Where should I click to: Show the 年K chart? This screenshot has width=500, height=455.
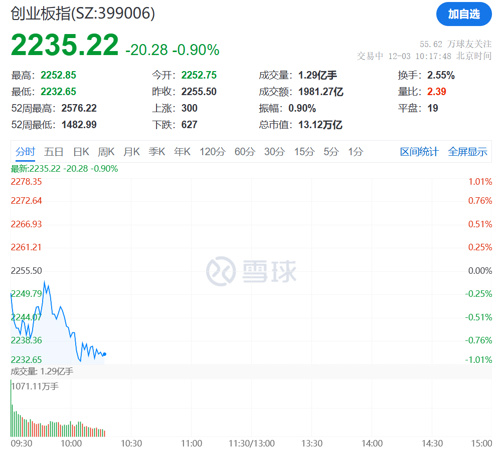tap(182, 152)
